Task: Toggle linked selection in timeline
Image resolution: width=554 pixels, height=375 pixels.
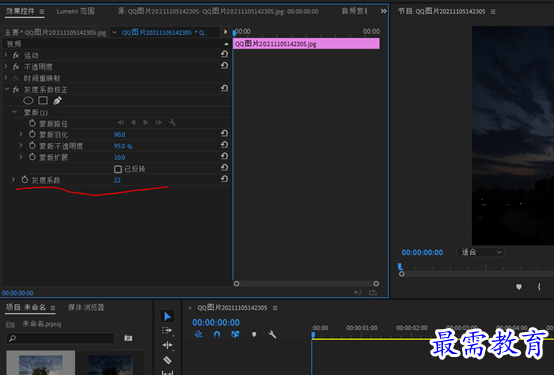Action: pos(235,334)
